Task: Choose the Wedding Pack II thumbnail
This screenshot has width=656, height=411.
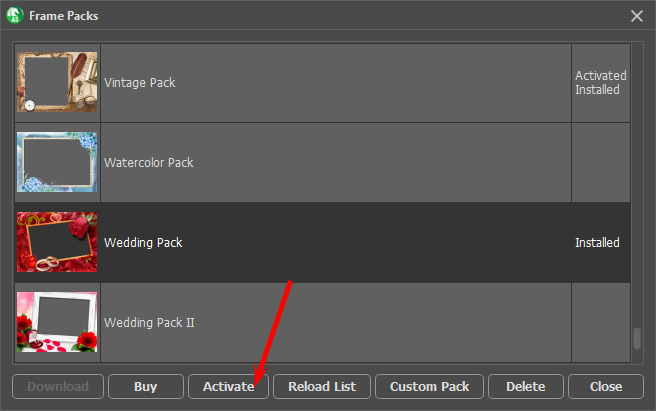Action: tap(57, 322)
